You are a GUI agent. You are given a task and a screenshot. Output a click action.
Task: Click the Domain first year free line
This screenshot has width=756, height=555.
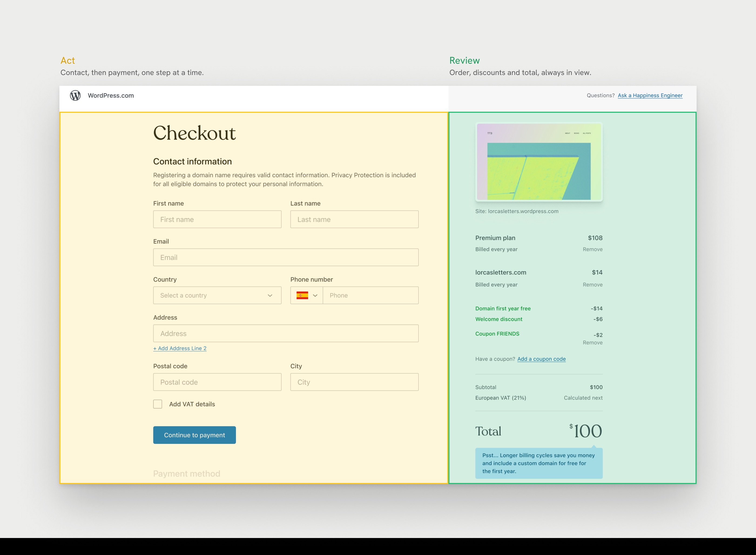click(x=539, y=308)
